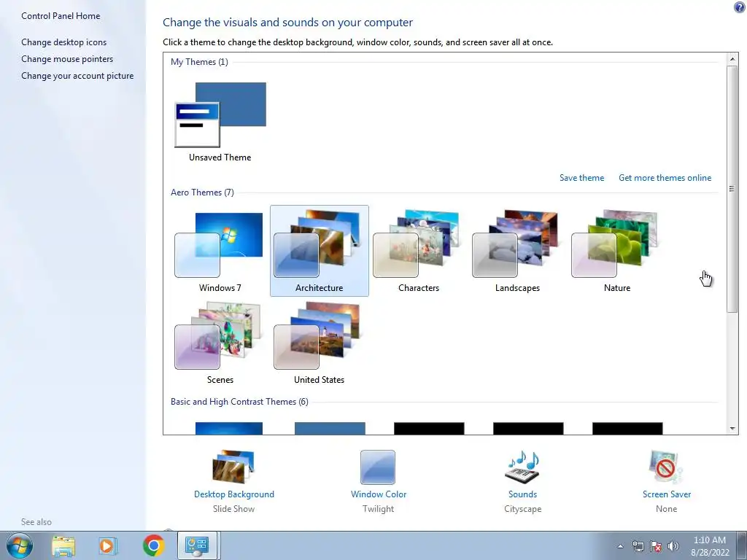Go to Control Panel Home

pyautogui.click(x=61, y=16)
